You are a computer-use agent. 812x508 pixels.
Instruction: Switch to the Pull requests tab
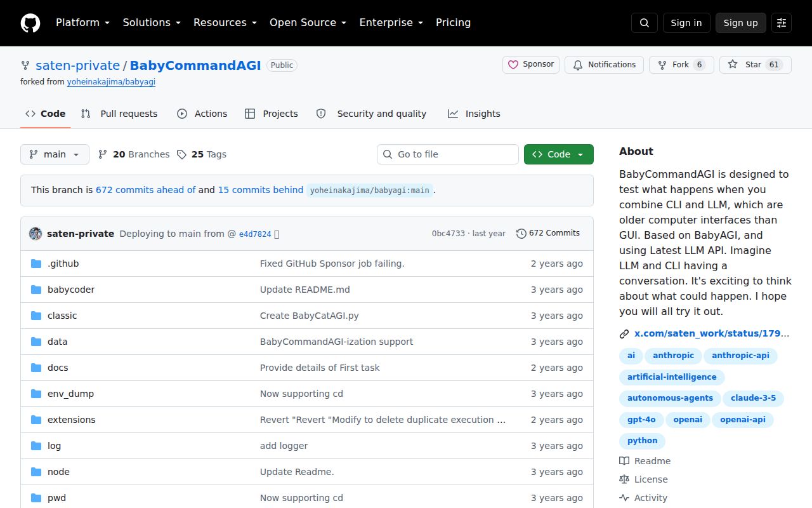119,114
